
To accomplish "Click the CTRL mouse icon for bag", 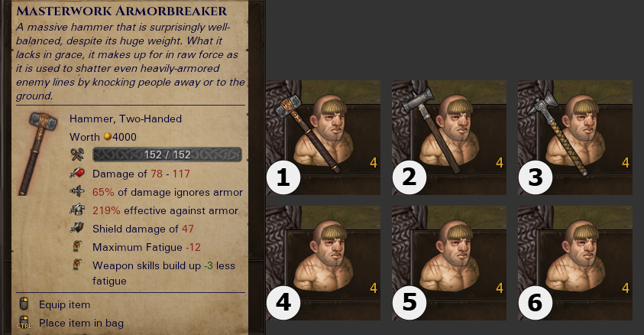I will tap(24, 323).
